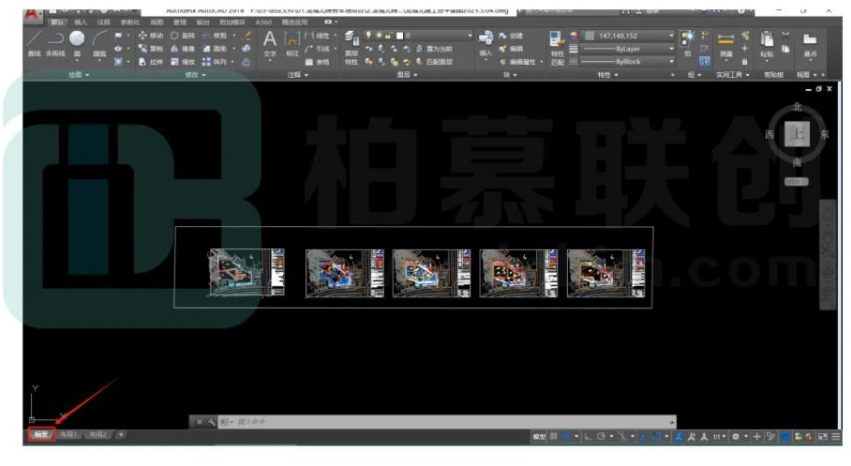Viewport: 851px width, 466px height.
Task: Open Layer Properties (图层特性) manager
Action: tap(351, 48)
